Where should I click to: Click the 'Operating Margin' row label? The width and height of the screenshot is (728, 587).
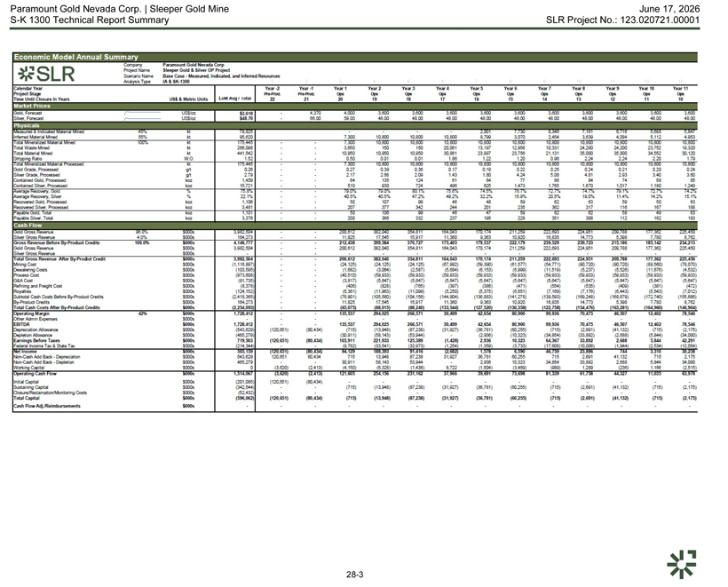tap(32, 313)
